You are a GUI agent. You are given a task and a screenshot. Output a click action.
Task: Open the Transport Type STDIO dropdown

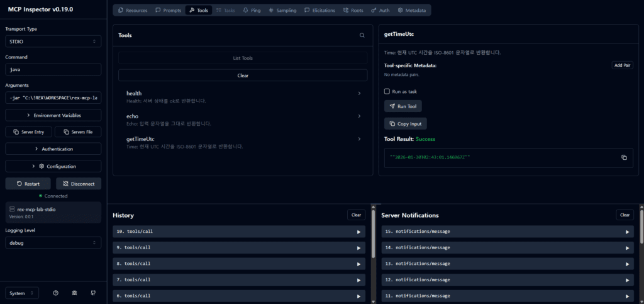point(53,42)
